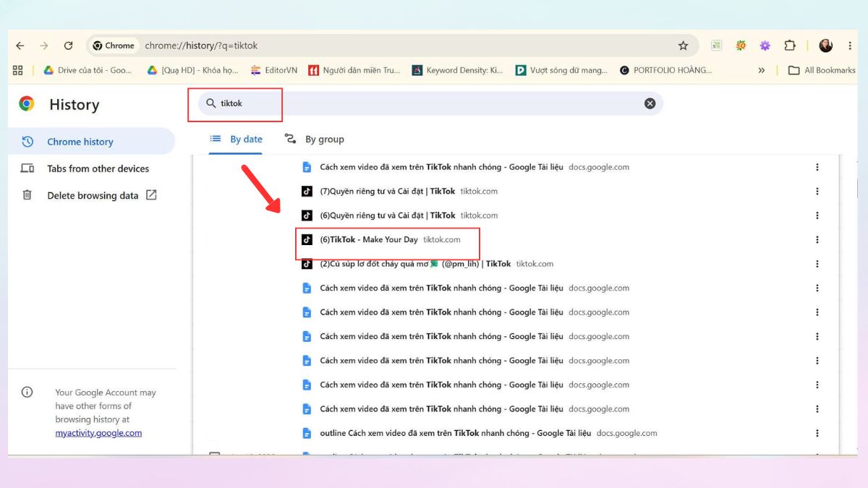Go back with the browser back arrow
This screenshot has width=868, height=488.
click(x=20, y=46)
